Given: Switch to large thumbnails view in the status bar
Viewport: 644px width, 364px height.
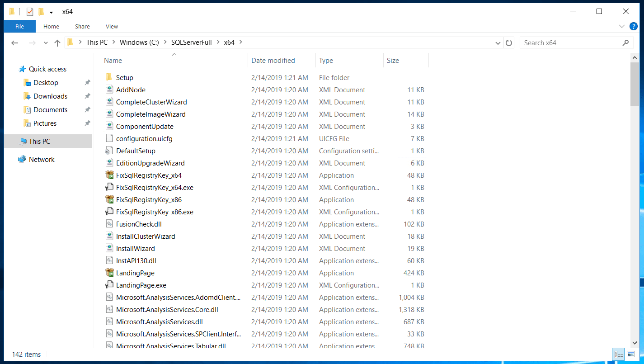Looking at the screenshot, I should (x=631, y=355).
